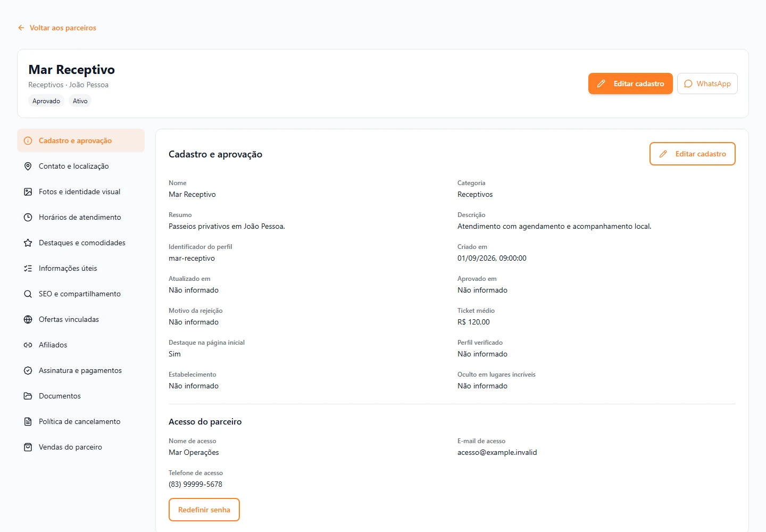Image resolution: width=766 pixels, height=532 pixels.
Task: View the Vendas do parceiro section
Action: (x=81, y=447)
